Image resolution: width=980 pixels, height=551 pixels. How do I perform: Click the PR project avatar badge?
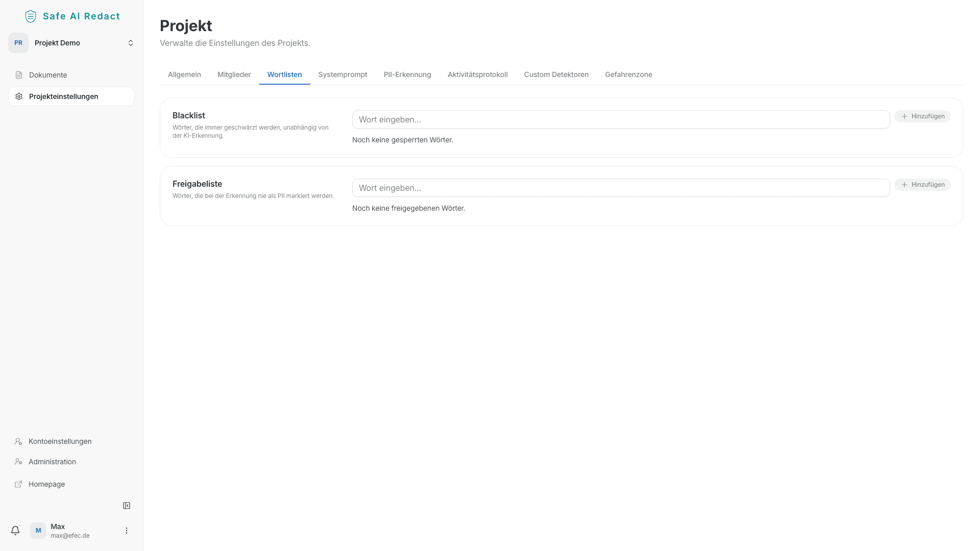pyautogui.click(x=18, y=43)
